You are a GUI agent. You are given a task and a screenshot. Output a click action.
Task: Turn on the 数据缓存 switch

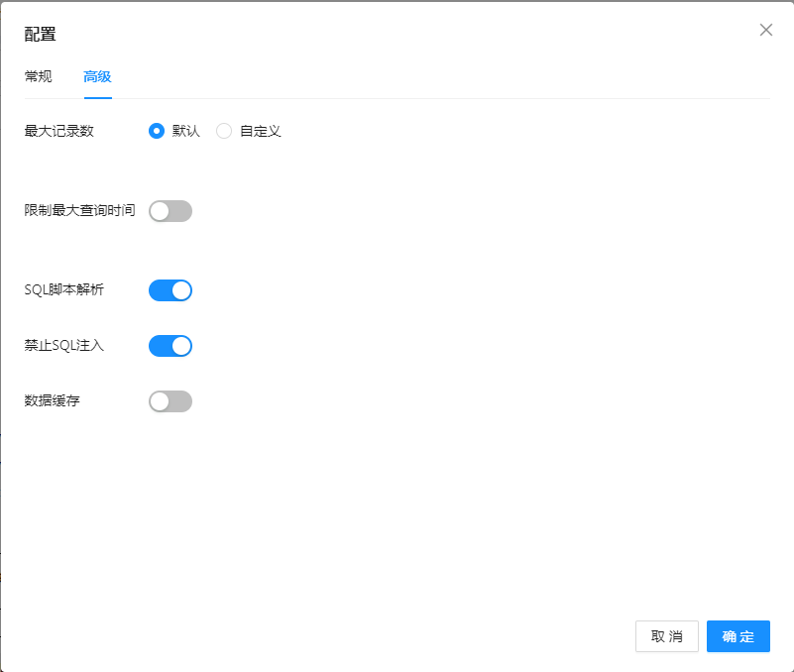[170, 401]
